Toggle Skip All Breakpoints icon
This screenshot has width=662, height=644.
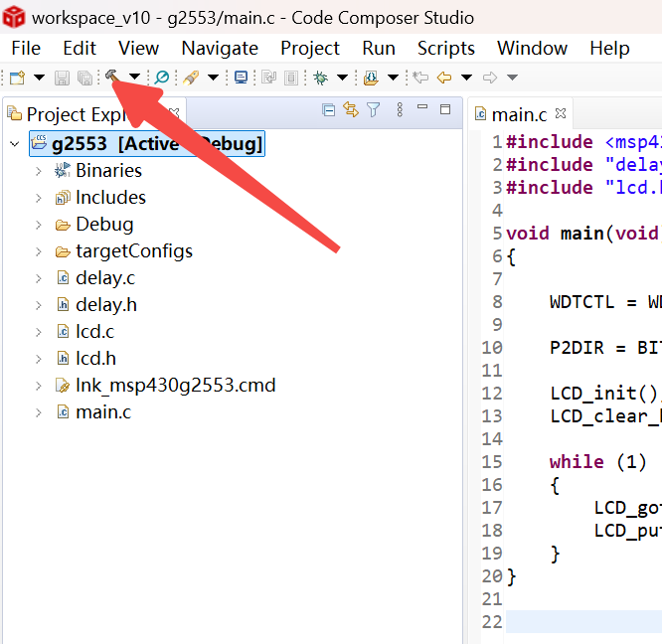point(162,78)
